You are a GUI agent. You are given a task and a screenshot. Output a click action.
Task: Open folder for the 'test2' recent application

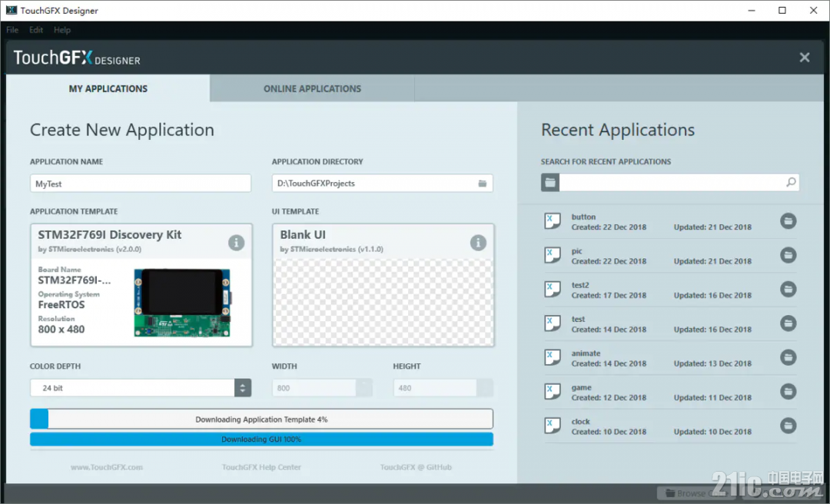click(788, 289)
